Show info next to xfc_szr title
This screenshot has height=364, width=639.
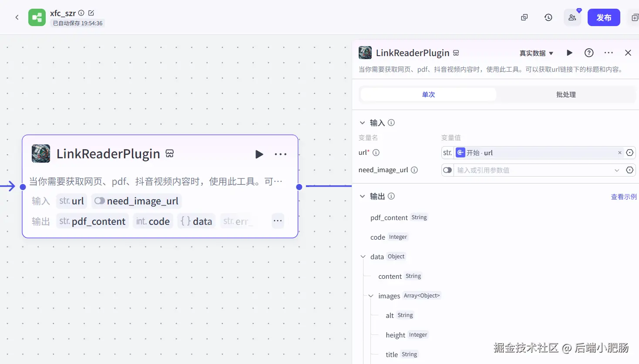coord(81,13)
